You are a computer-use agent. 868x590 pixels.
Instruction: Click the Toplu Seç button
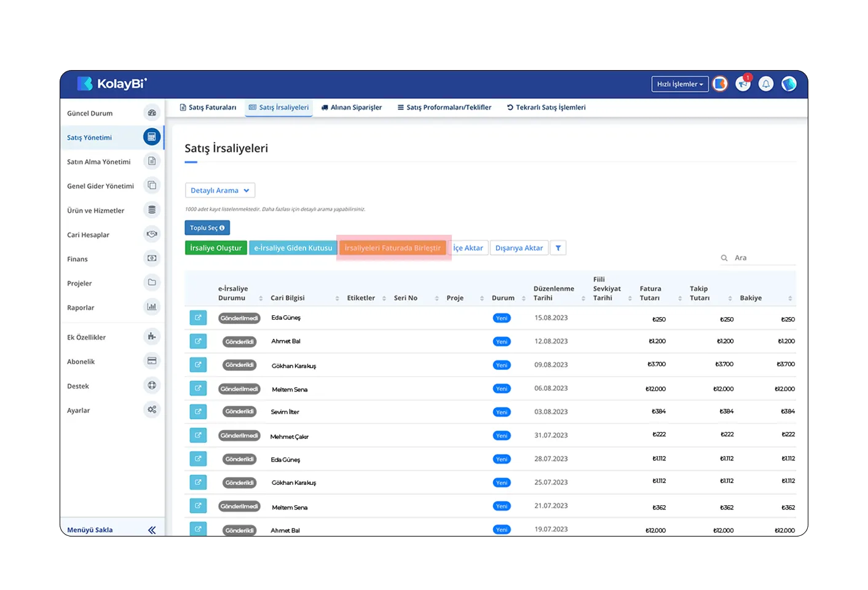pyautogui.click(x=207, y=228)
